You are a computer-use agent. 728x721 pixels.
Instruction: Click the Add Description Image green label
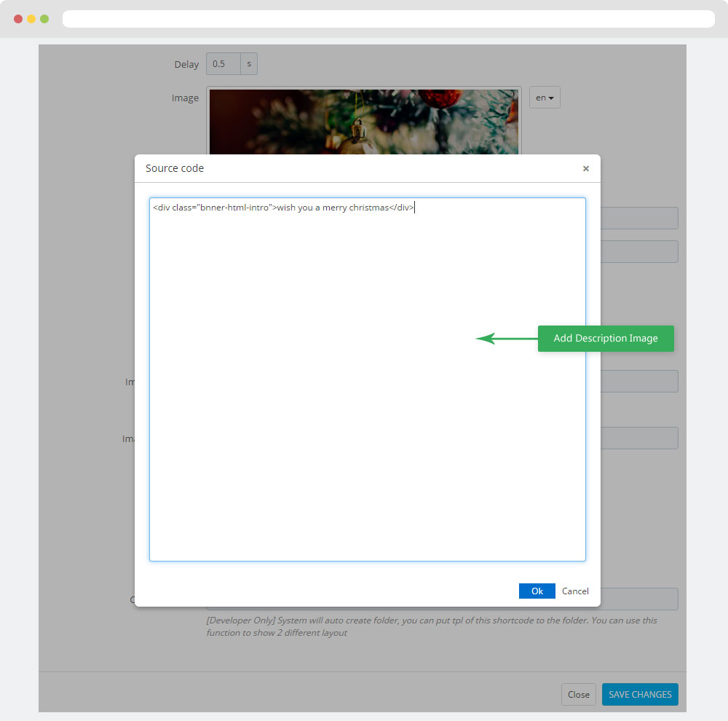coord(606,339)
